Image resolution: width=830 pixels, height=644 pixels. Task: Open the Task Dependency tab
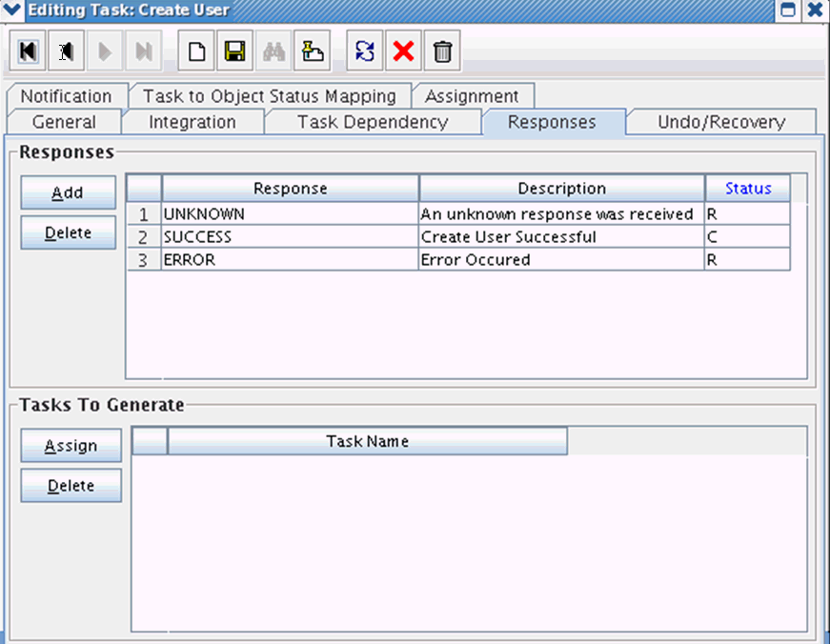pyautogui.click(x=373, y=122)
